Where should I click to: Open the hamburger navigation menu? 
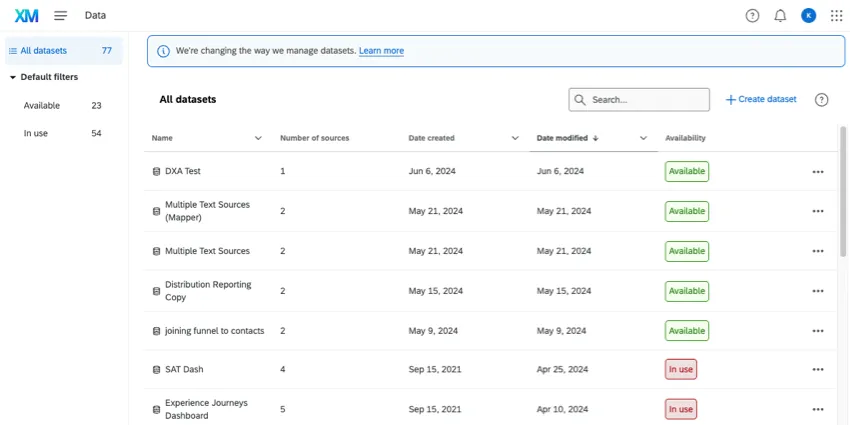coord(61,15)
